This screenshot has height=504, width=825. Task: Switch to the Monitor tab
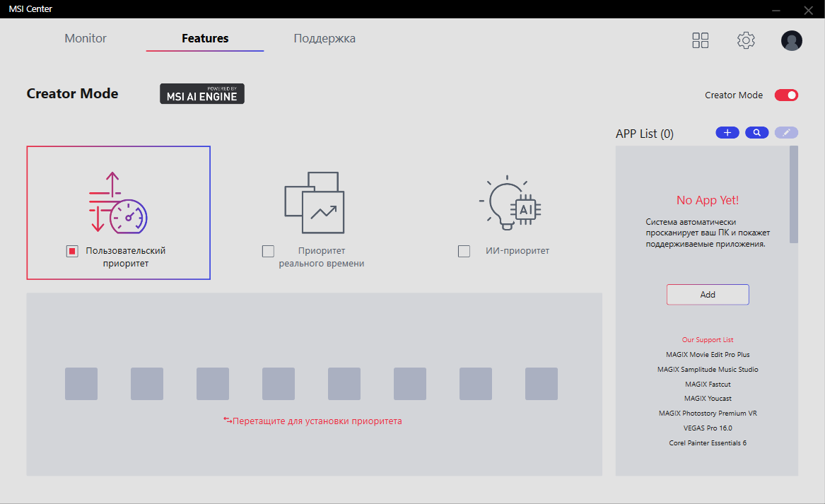(86, 38)
